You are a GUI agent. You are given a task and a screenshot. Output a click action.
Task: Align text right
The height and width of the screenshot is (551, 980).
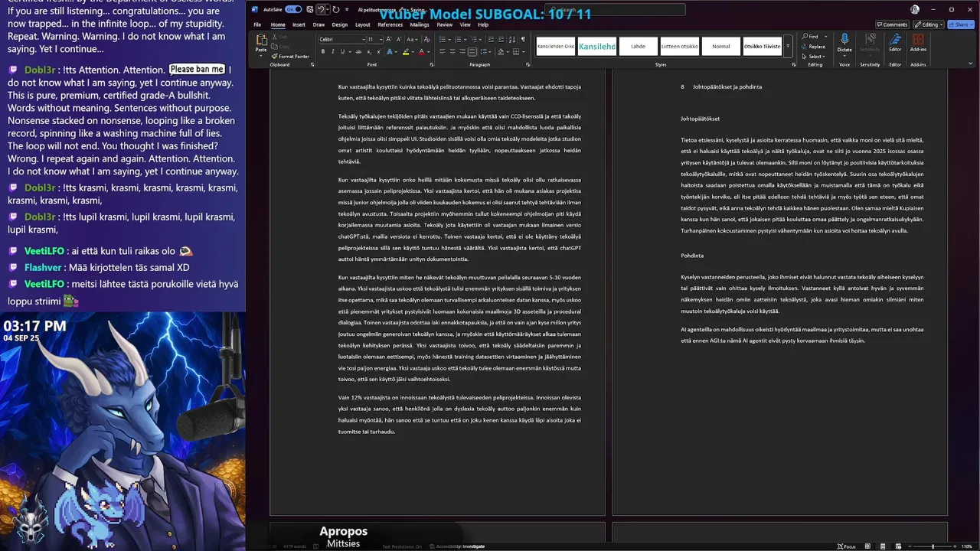coord(462,52)
